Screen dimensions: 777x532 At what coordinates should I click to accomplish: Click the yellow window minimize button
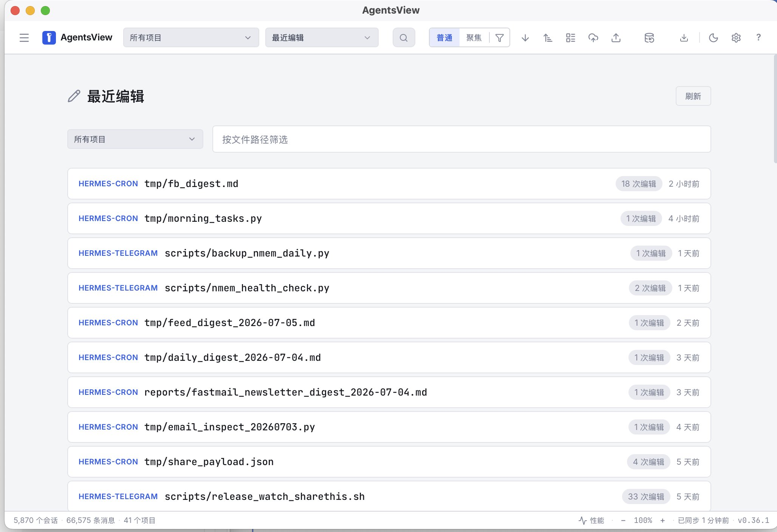30,11
